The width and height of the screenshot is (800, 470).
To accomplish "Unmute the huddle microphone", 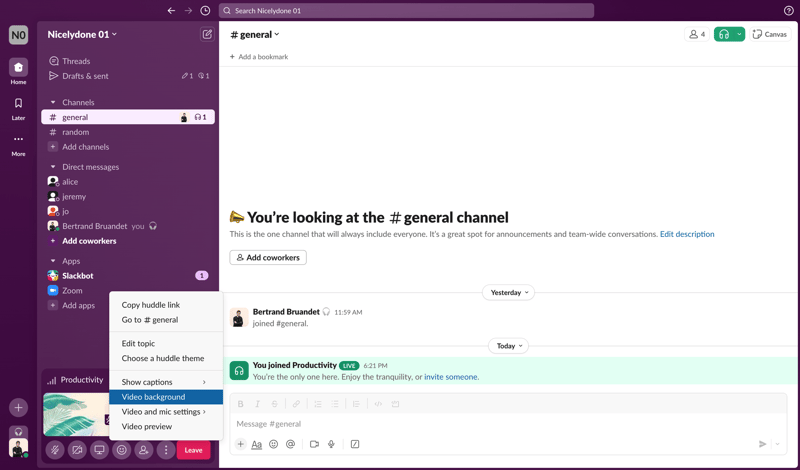I will [55, 450].
